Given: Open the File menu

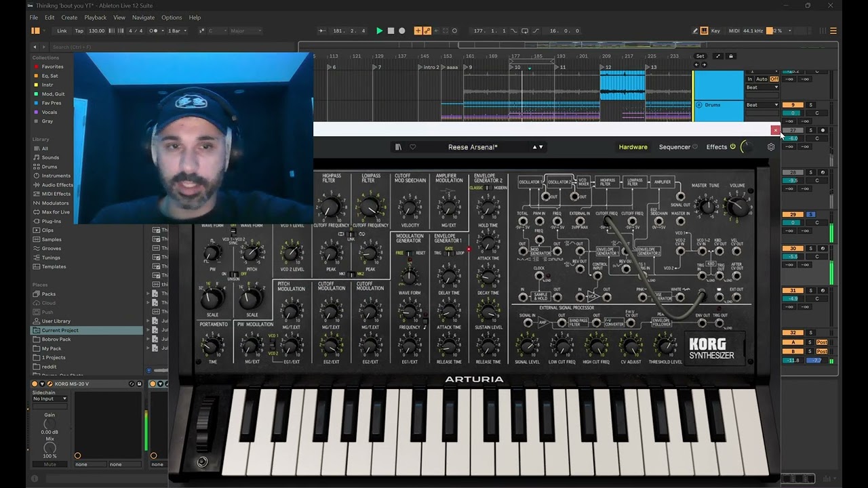Looking at the screenshot, I should tap(33, 17).
